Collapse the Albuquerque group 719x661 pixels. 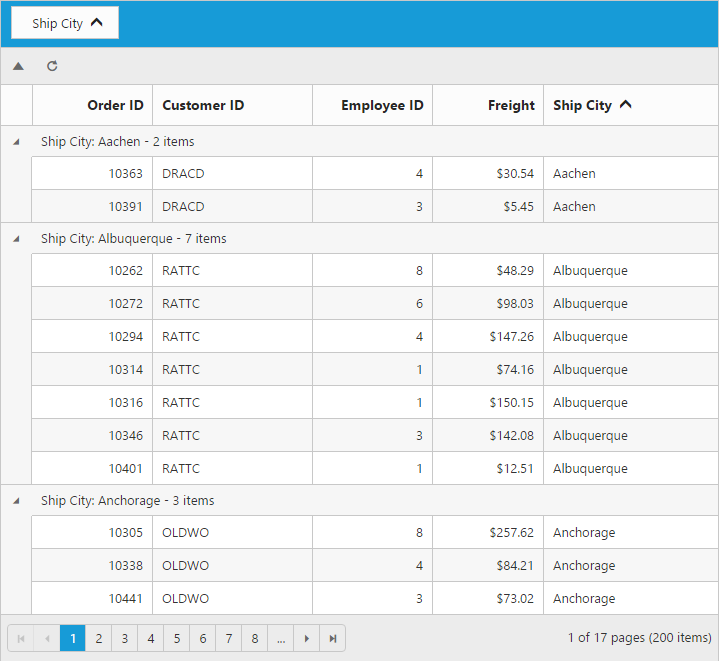(x=17, y=239)
